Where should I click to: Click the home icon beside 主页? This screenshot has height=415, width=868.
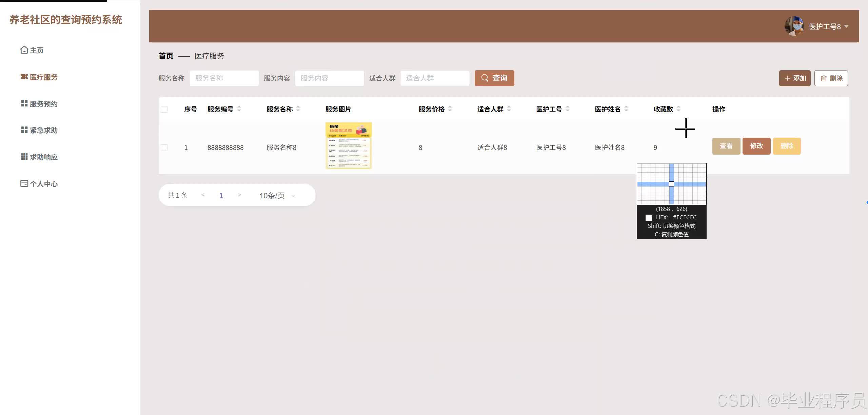point(24,50)
